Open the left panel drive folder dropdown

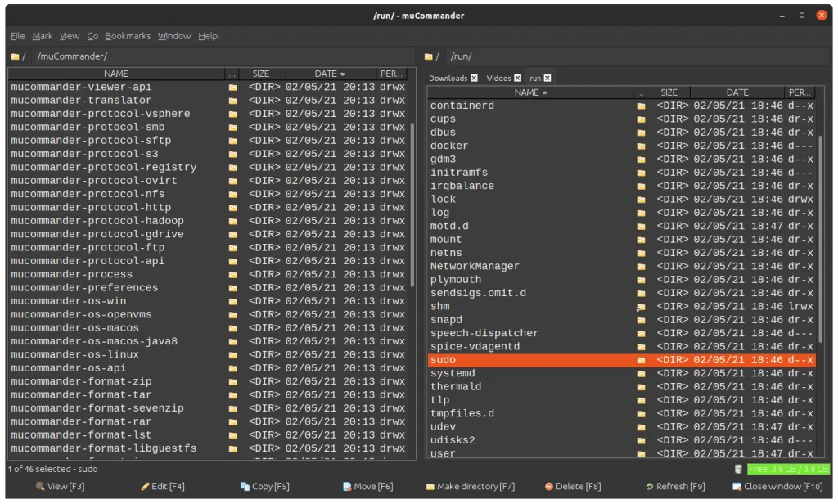[x=18, y=56]
